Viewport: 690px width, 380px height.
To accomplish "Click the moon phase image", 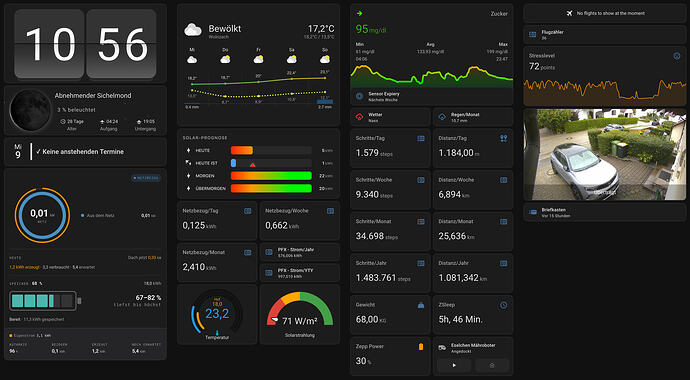I will pyautogui.click(x=30, y=110).
